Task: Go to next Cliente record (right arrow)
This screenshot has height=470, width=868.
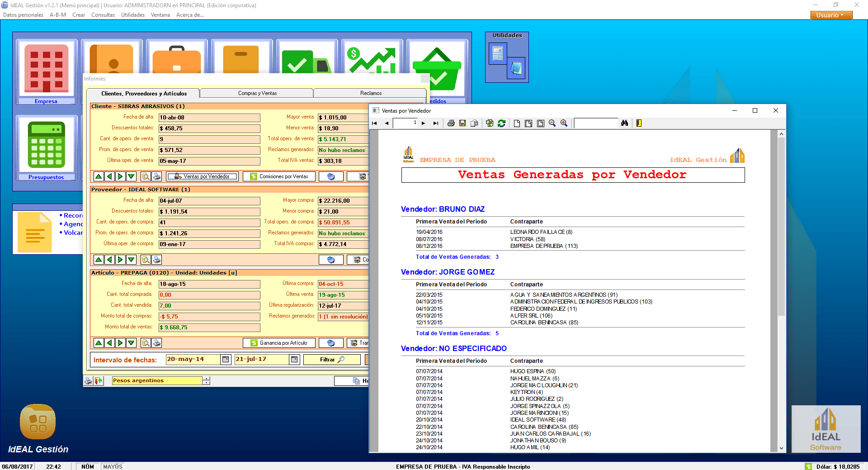Action: tap(120, 176)
